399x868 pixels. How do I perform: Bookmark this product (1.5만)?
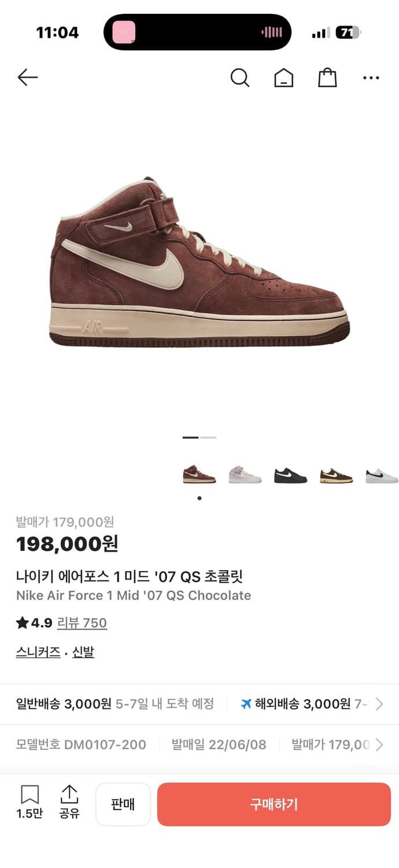click(29, 802)
